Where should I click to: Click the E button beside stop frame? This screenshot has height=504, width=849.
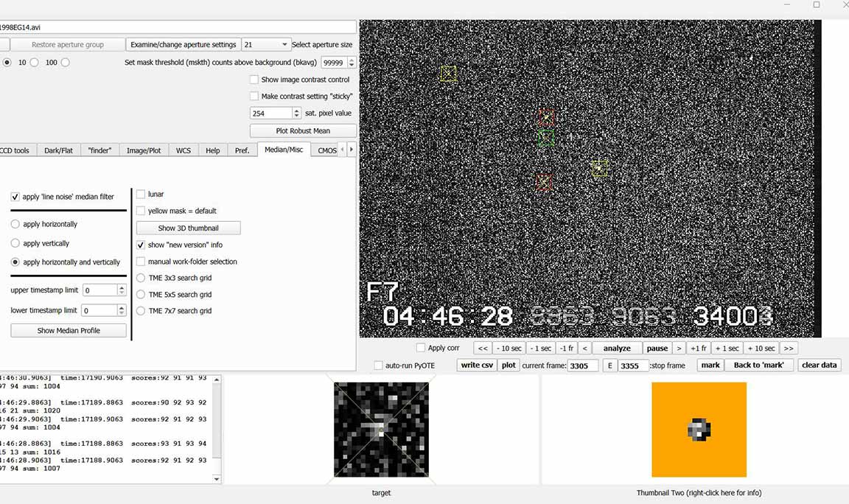tap(609, 366)
